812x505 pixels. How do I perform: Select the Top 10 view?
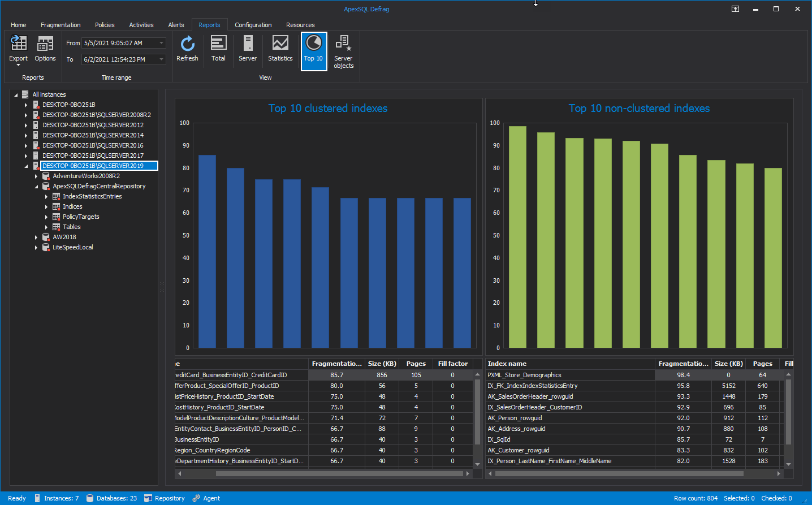click(313, 49)
